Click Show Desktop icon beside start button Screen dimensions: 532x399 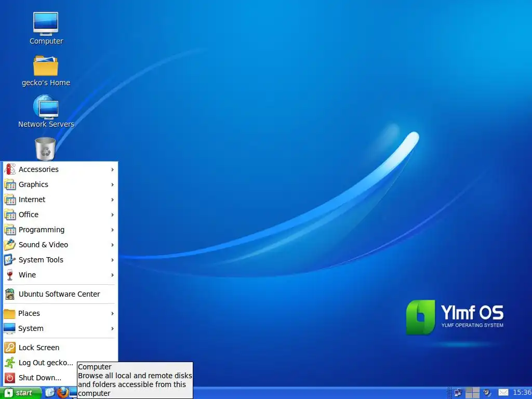coord(50,393)
